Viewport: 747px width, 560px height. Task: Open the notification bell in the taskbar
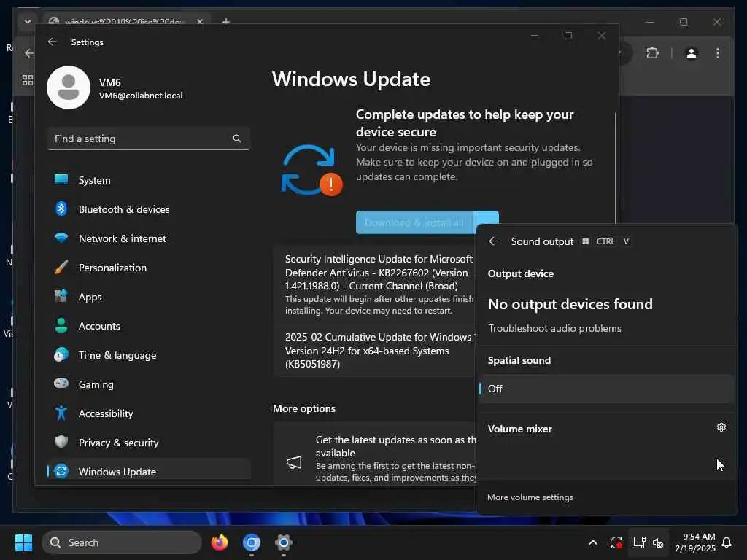727,542
